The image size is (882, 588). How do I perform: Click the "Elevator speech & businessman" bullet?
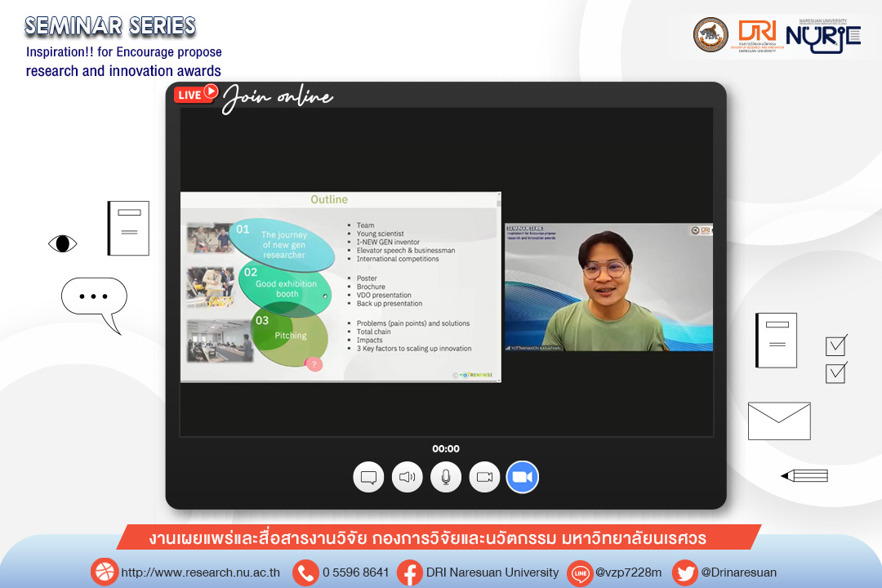point(406,251)
